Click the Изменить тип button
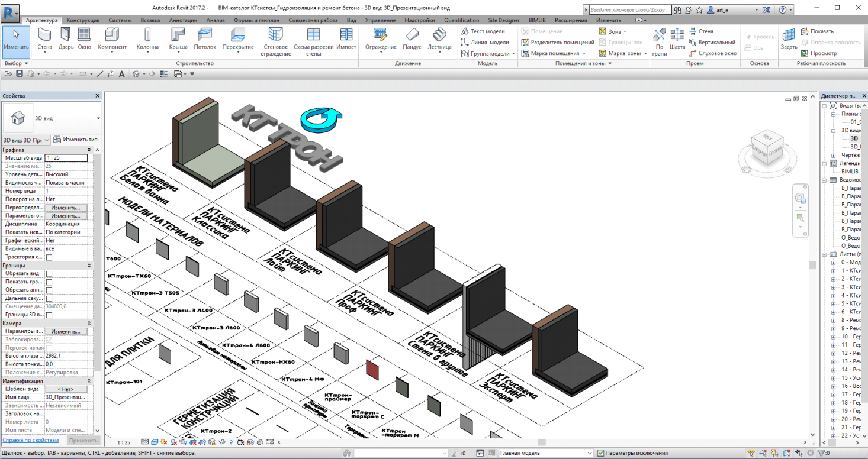Screen dimensions: 868x459 (76, 140)
